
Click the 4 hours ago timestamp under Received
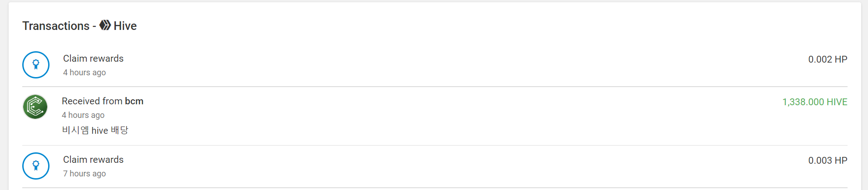pos(83,115)
